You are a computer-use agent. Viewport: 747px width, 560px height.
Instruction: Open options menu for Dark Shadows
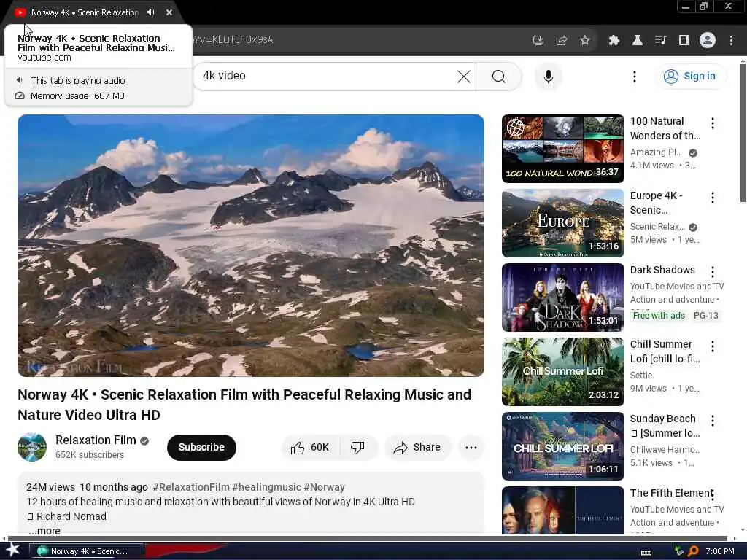[x=712, y=272]
